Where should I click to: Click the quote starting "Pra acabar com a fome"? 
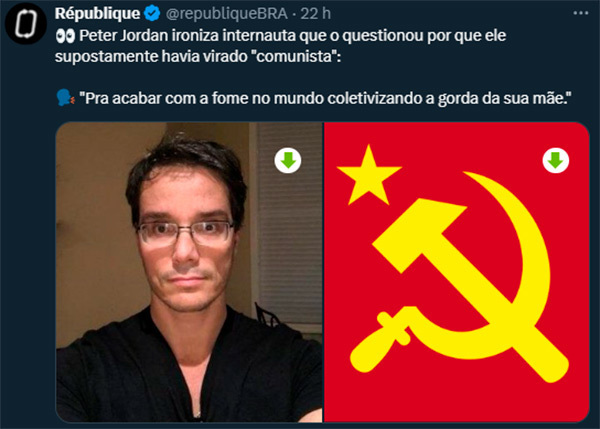pyautogui.click(x=325, y=98)
